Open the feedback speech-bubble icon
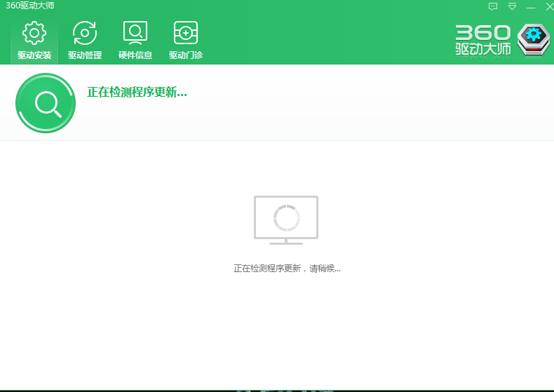Image resolution: width=554 pixels, height=392 pixels. [493, 6]
